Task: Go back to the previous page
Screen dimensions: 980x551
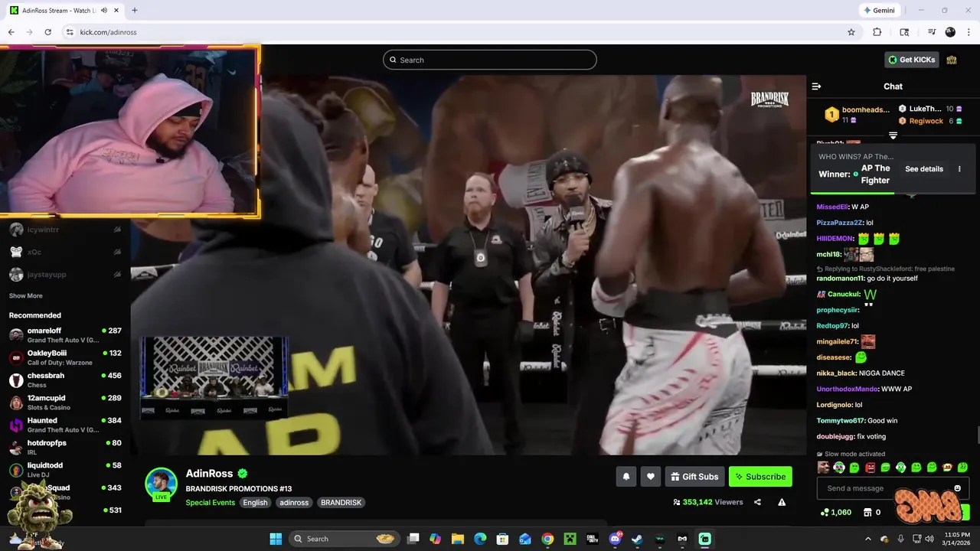Action: point(11,32)
